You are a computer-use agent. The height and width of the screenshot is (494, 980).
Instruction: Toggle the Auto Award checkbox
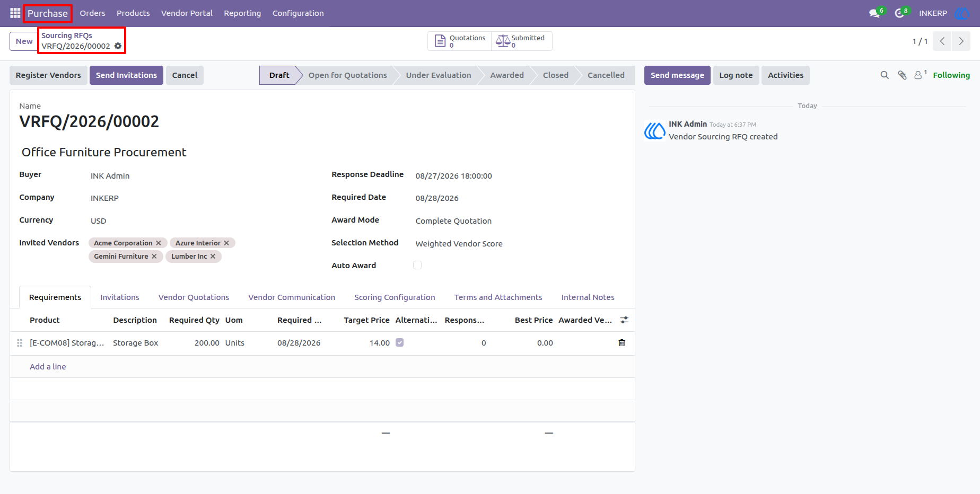(417, 265)
